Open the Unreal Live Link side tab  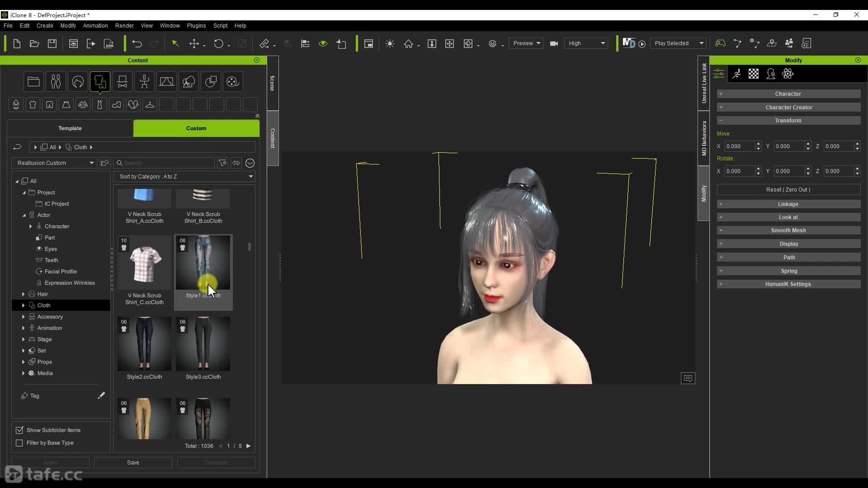tap(704, 83)
